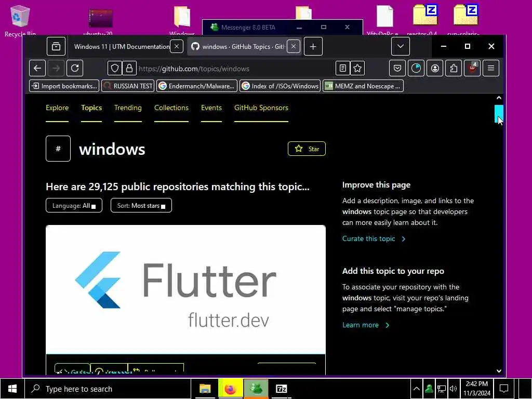Screen dimensions: 532x399
Task: Show hidden system tray icons
Action: 417,389
